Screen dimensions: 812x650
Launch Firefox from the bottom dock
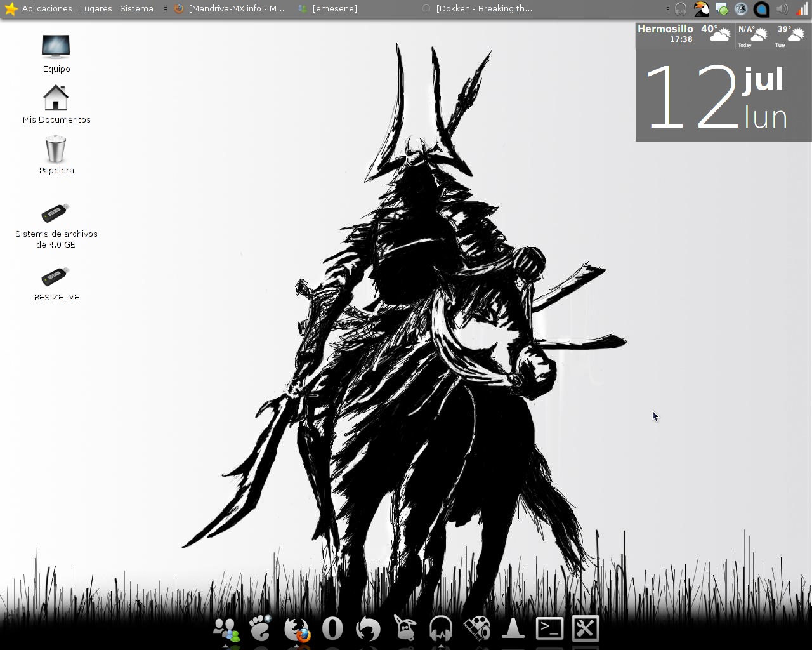click(297, 629)
